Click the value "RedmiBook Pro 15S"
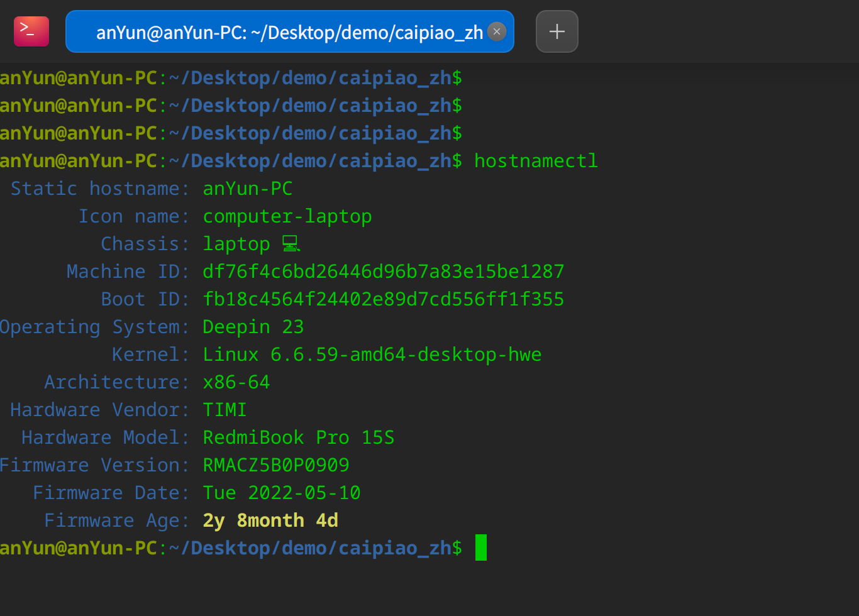 tap(299, 437)
